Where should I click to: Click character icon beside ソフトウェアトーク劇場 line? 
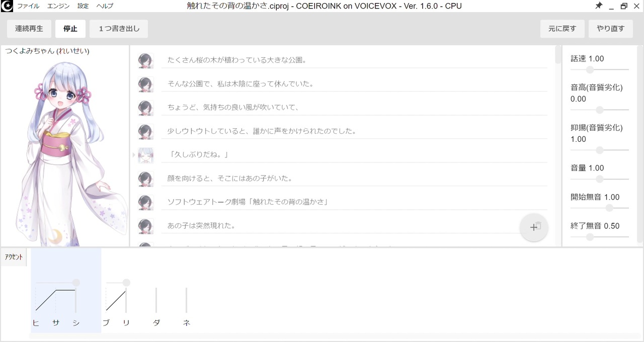pyautogui.click(x=145, y=202)
